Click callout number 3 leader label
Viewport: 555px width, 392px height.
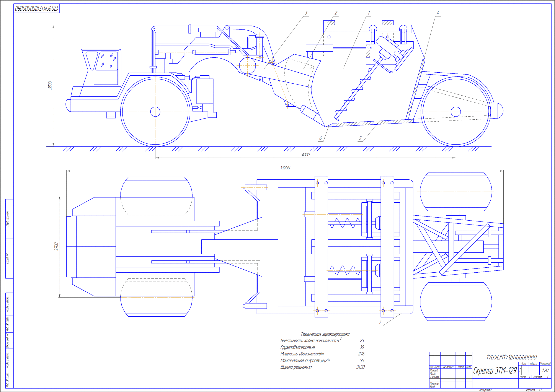[306, 13]
